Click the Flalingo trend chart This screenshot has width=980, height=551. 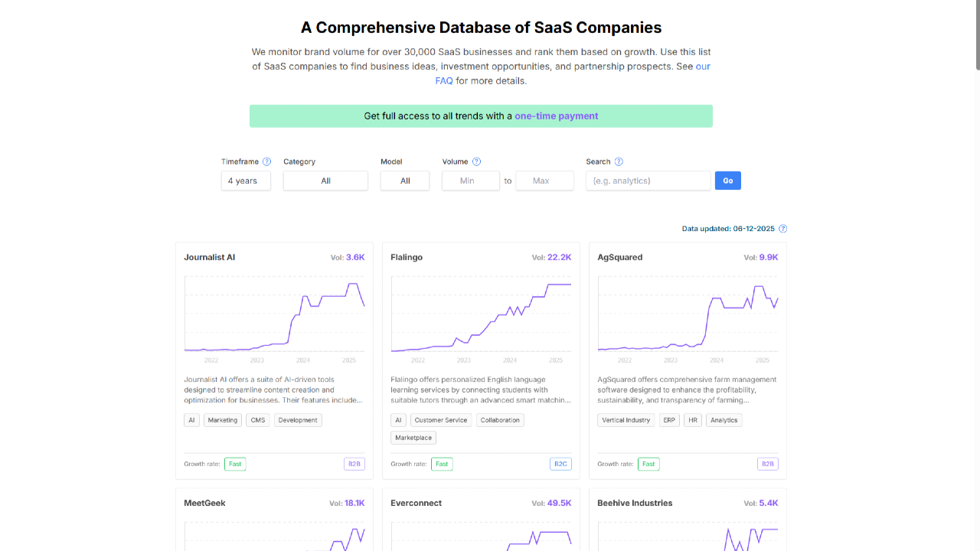click(x=481, y=320)
